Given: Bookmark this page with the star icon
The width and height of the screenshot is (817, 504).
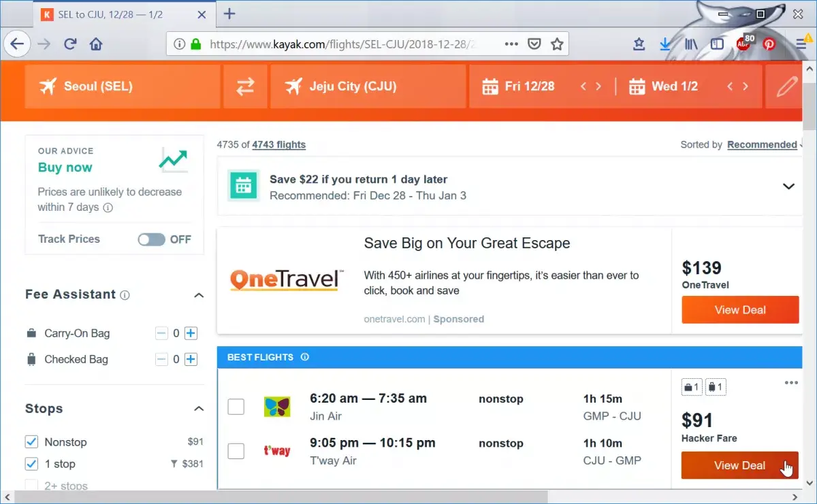Looking at the screenshot, I should tap(557, 44).
